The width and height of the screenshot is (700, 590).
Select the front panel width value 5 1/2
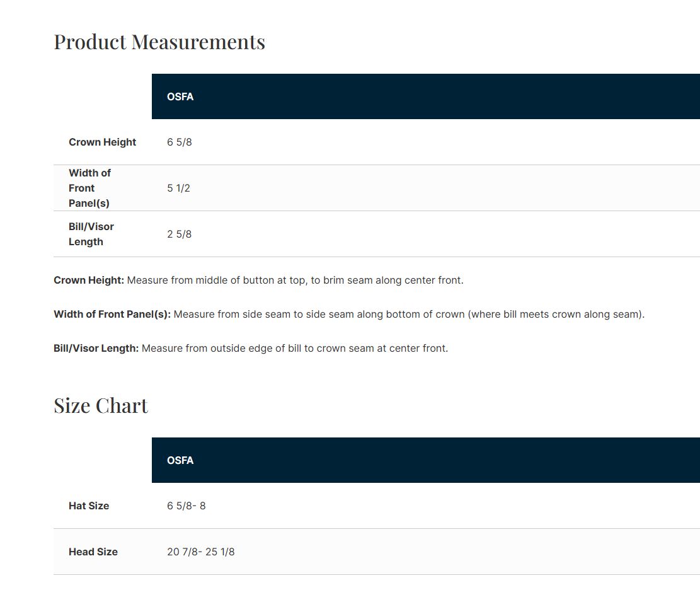pos(178,188)
